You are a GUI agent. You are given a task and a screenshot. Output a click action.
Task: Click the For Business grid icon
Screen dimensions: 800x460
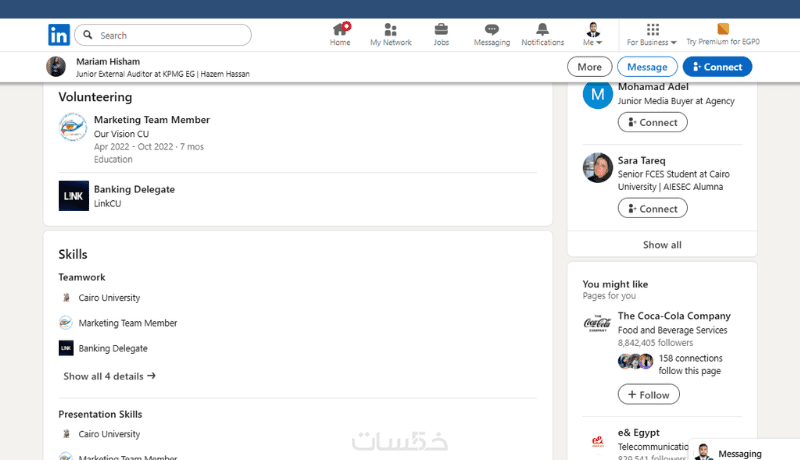pyautogui.click(x=653, y=29)
